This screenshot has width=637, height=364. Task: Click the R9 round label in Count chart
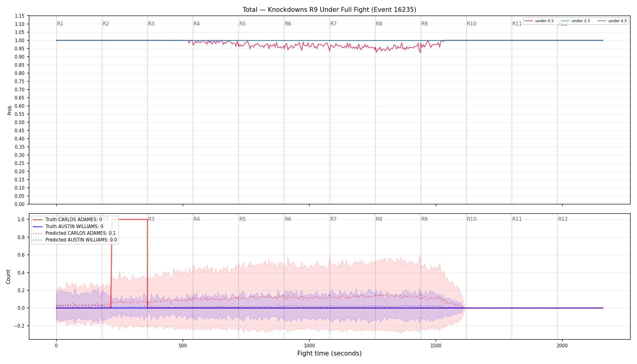pyautogui.click(x=424, y=219)
